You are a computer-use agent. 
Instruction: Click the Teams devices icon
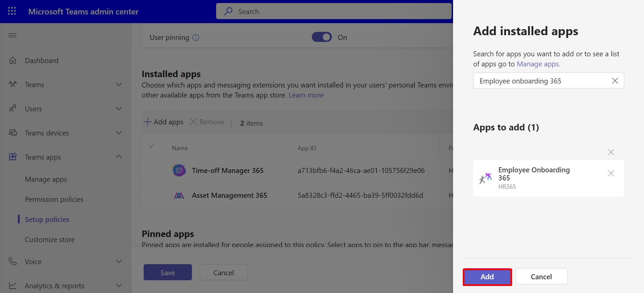[x=13, y=133]
